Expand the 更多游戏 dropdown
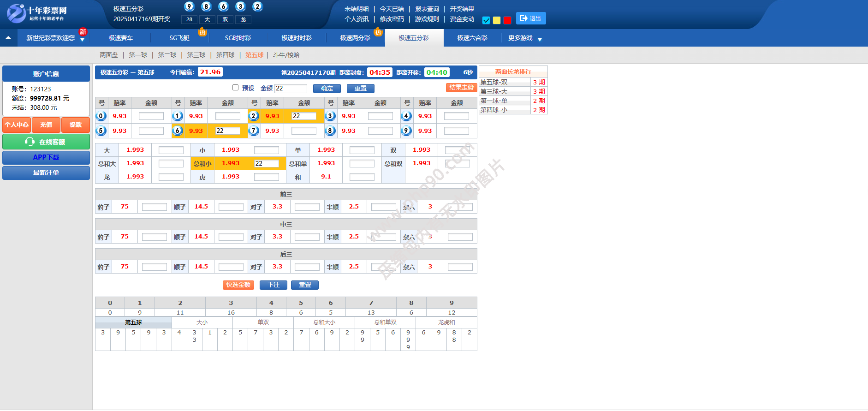The height and width of the screenshot is (411, 868). [x=540, y=39]
